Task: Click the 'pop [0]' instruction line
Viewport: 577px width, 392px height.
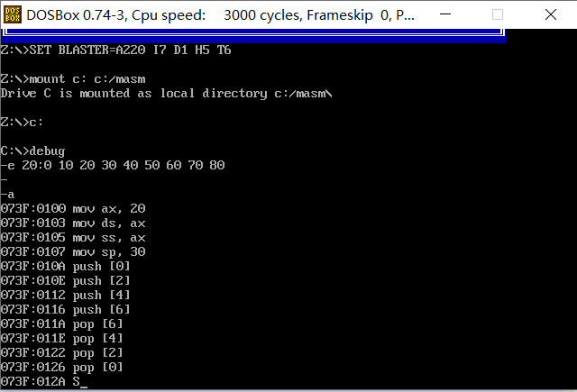Action: click(61, 367)
